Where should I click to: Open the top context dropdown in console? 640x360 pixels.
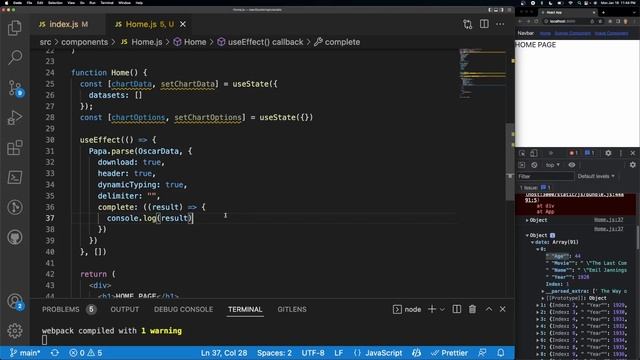pos(553,165)
